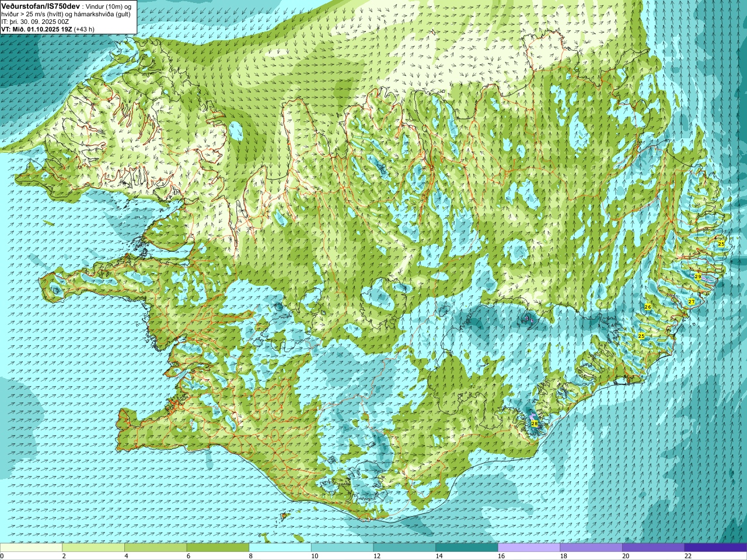Viewport: 747px width, 560px height.
Task: Click the legend scale value 18
Action: point(564,556)
